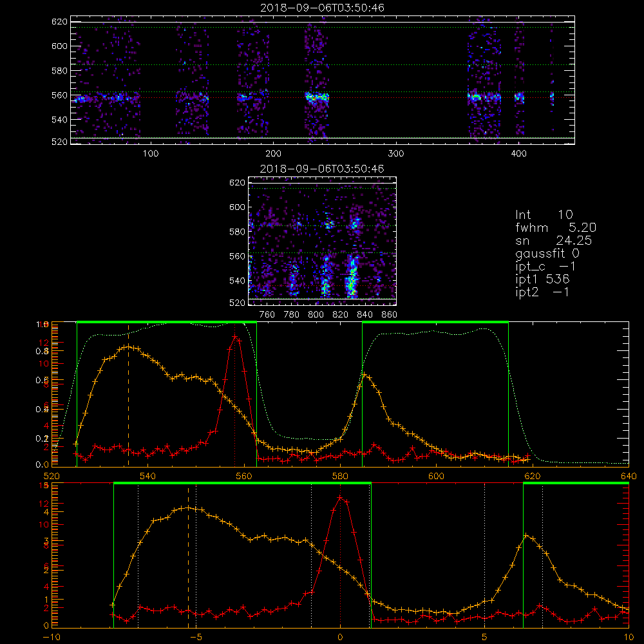This screenshot has width=644, height=644.
Task: Click x-axis tick 5 in bottom plot
Action: [485, 638]
